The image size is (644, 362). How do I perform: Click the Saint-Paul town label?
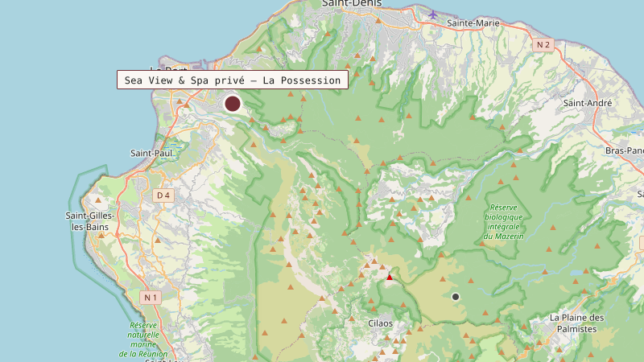(151, 153)
